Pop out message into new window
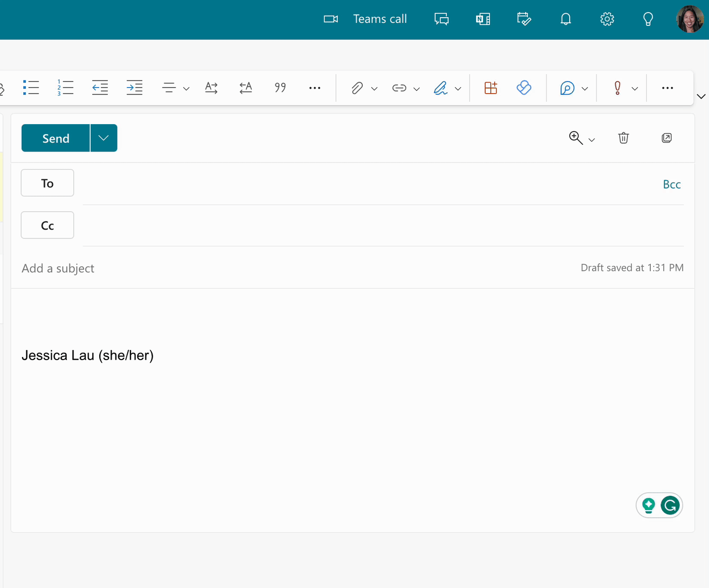 (666, 138)
